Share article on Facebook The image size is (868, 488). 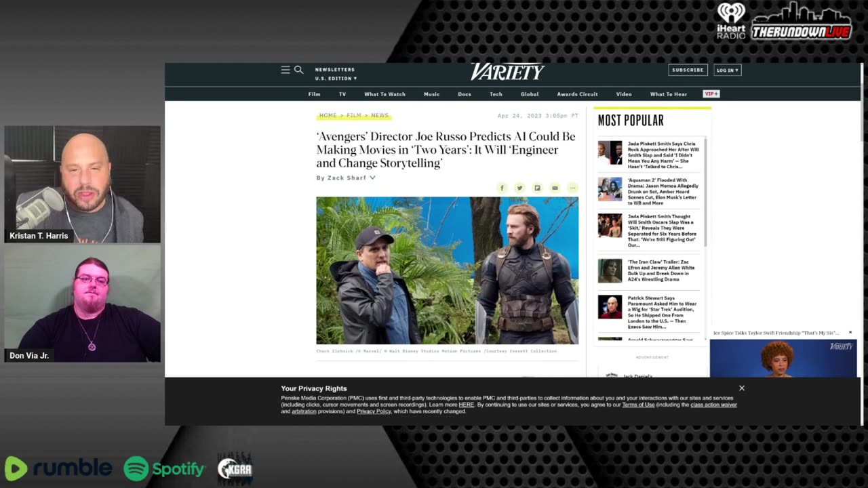(x=502, y=188)
